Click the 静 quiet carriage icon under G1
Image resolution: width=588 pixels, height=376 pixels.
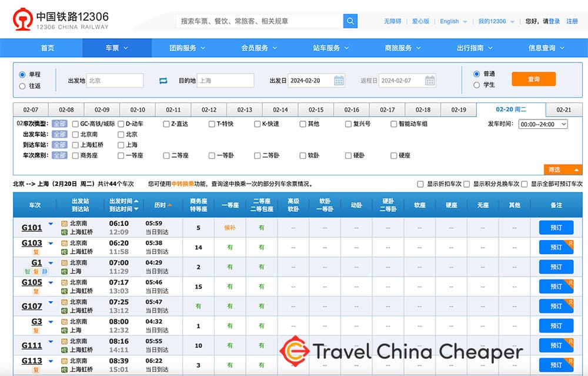pos(45,271)
